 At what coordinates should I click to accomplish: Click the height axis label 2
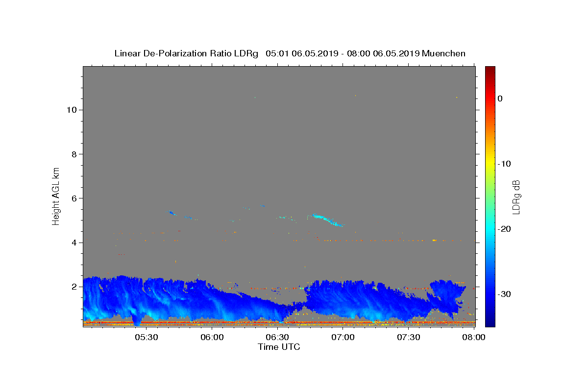[x=74, y=287]
